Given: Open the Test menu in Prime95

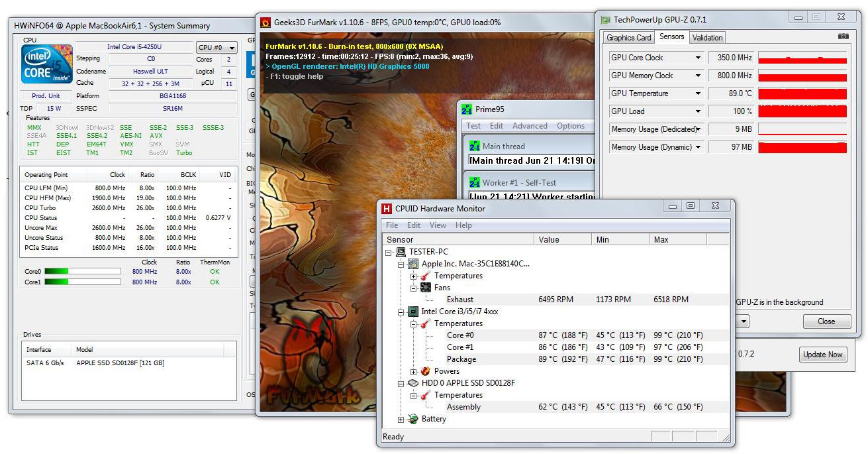Looking at the screenshot, I should pyautogui.click(x=473, y=126).
